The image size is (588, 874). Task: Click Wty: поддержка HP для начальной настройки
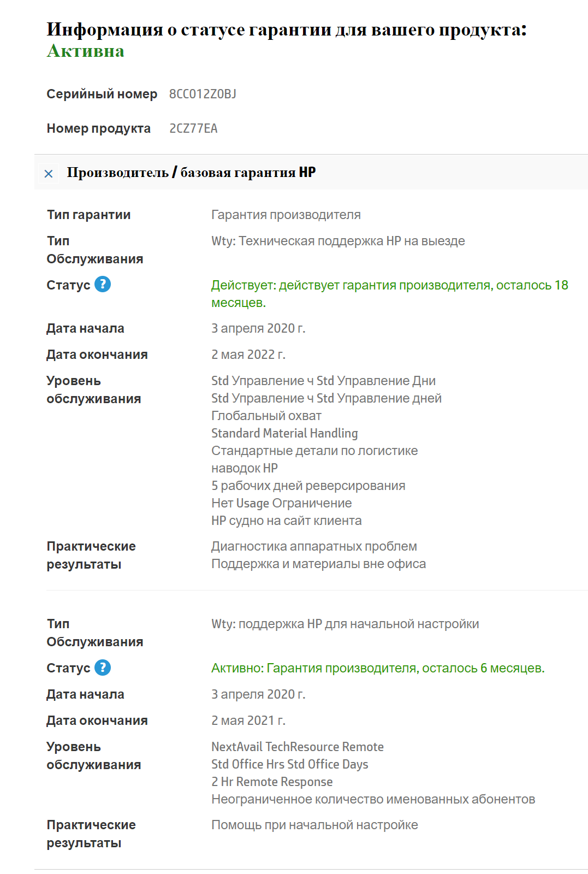pos(345,624)
